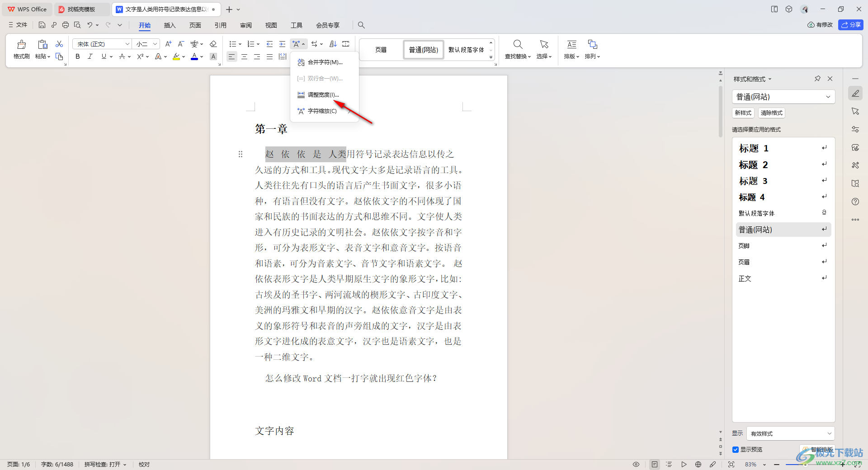Close the 样式和格式 side panel
The height and width of the screenshot is (470, 868).
pos(830,79)
